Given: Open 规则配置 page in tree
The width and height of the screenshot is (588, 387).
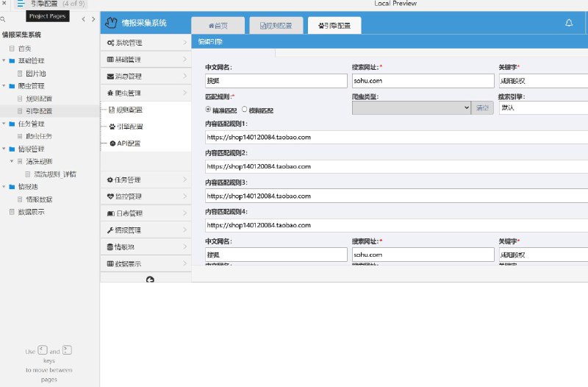Looking at the screenshot, I should [x=39, y=99].
